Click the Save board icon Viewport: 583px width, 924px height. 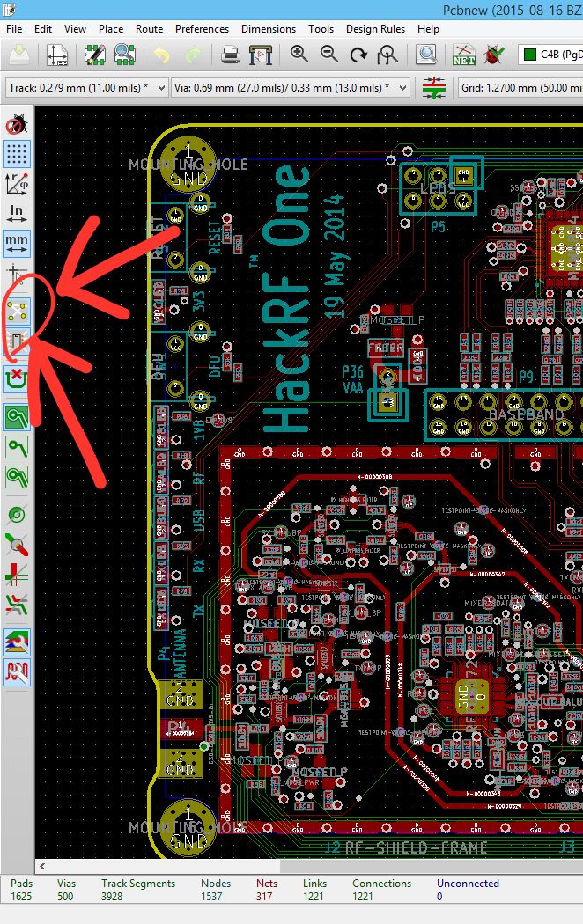(x=20, y=55)
